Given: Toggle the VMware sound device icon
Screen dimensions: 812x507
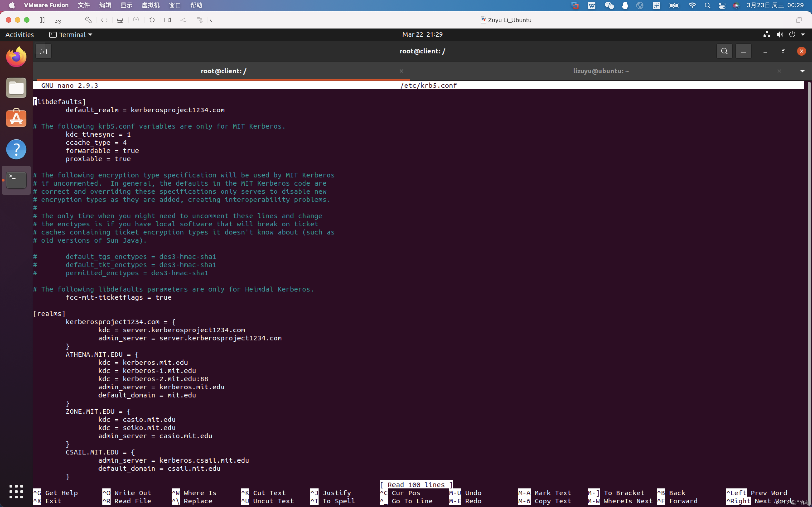Looking at the screenshot, I should [152, 20].
